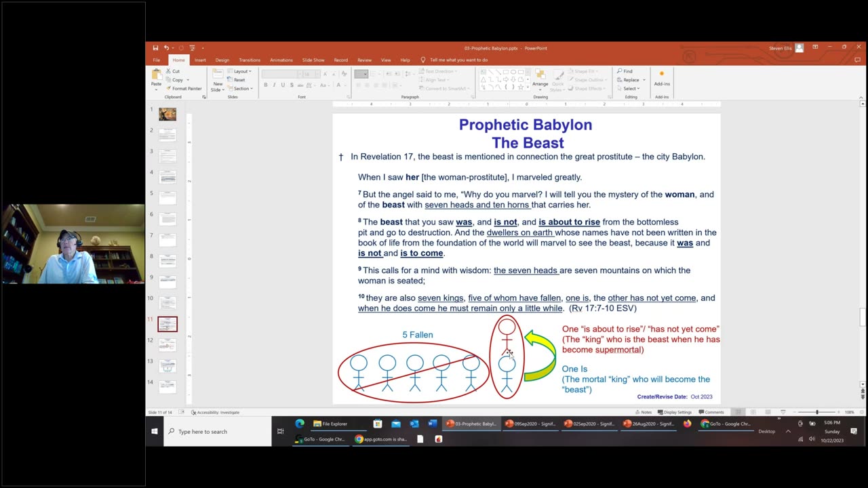868x488 pixels.
Task: Click the Reset slide button
Action: [x=236, y=80]
